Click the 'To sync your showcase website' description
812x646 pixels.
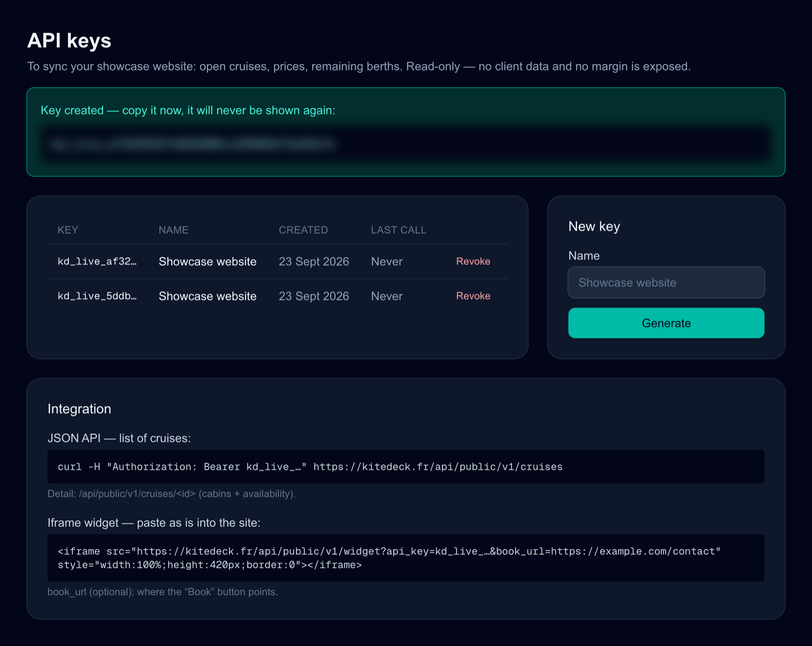click(359, 66)
